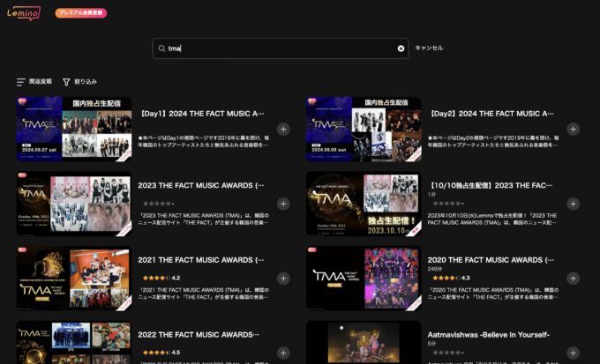Open title 【Day1】2024 THE FACT MUSIC A…
The width and height of the screenshot is (600, 364).
pyautogui.click(x=202, y=114)
